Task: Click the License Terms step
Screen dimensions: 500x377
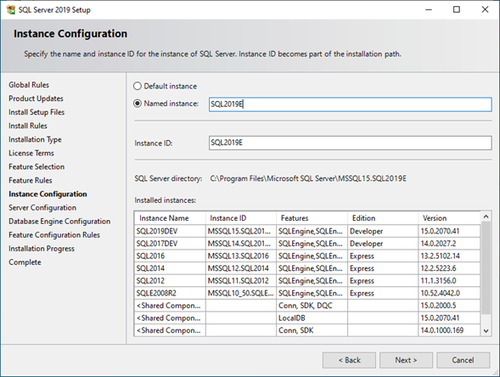Action: click(31, 153)
